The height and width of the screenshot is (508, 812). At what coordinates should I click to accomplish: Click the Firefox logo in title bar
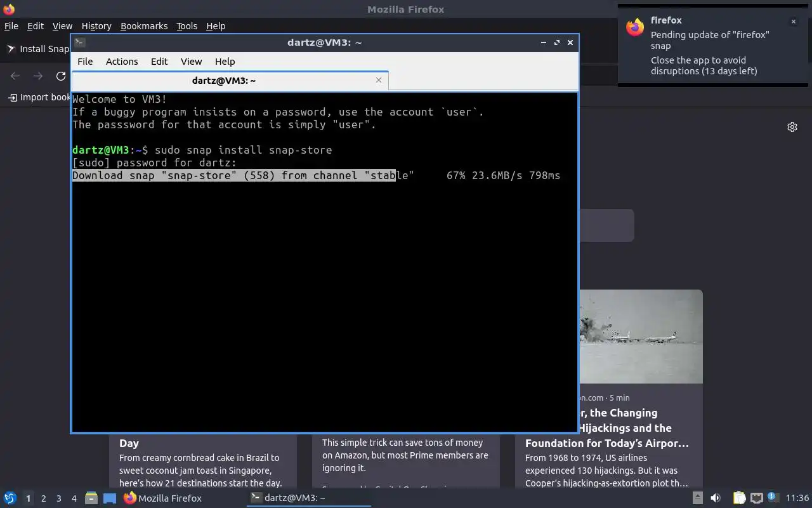coord(8,9)
